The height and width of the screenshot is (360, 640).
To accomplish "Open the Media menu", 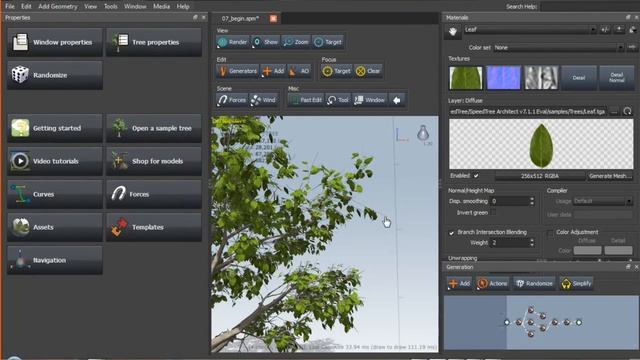I will [161, 7].
